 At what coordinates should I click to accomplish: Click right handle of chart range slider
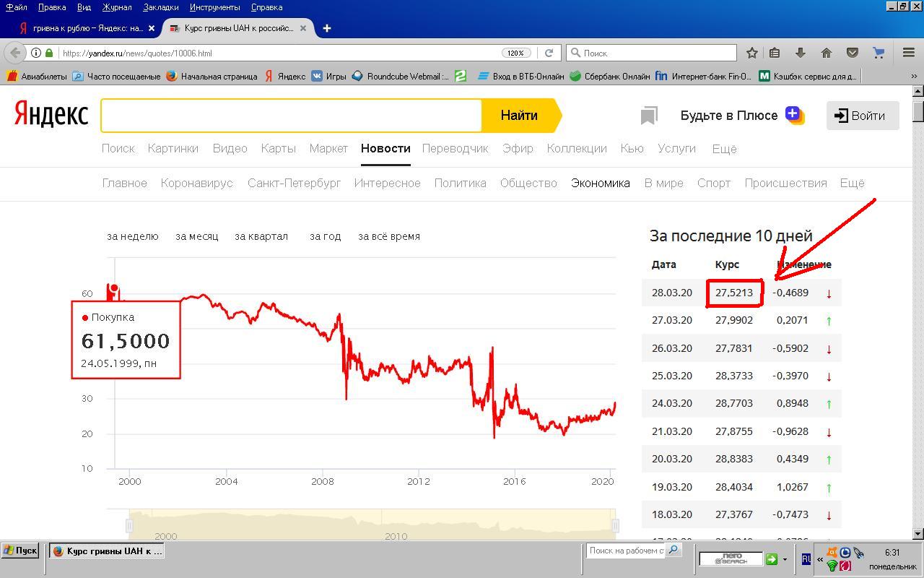(616, 525)
